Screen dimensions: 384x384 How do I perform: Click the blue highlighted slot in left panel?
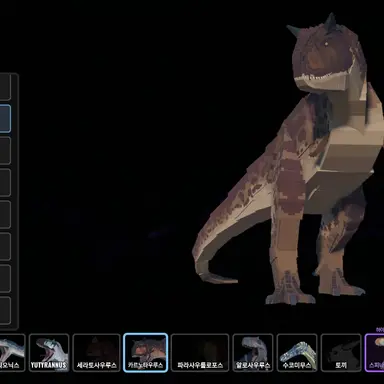5,119
